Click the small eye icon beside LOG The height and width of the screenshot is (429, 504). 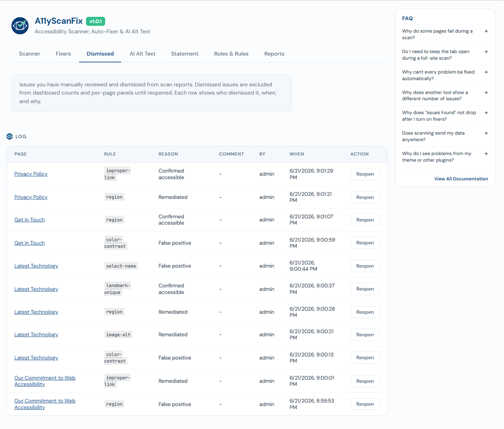point(9,136)
